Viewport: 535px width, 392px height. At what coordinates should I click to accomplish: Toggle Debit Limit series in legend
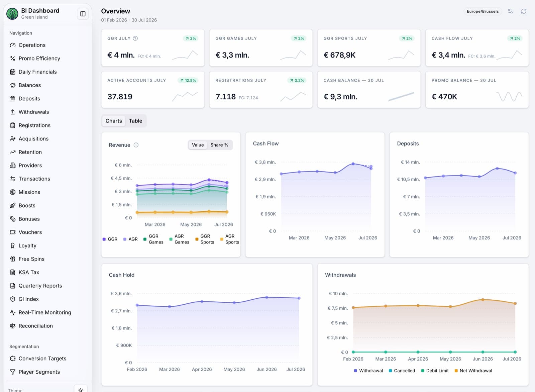tap(435, 371)
